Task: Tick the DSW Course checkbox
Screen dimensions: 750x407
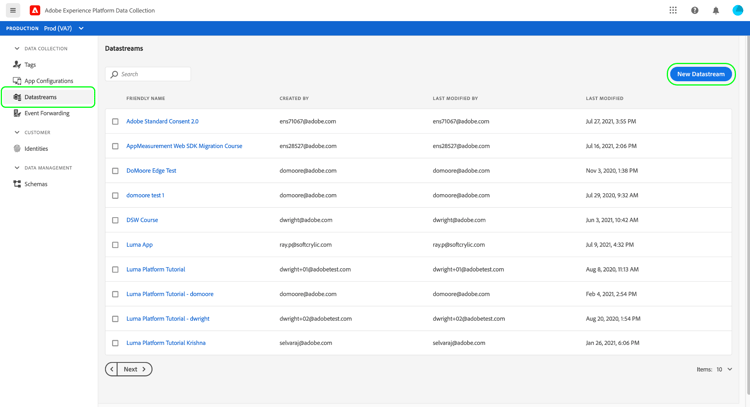Action: coord(115,220)
